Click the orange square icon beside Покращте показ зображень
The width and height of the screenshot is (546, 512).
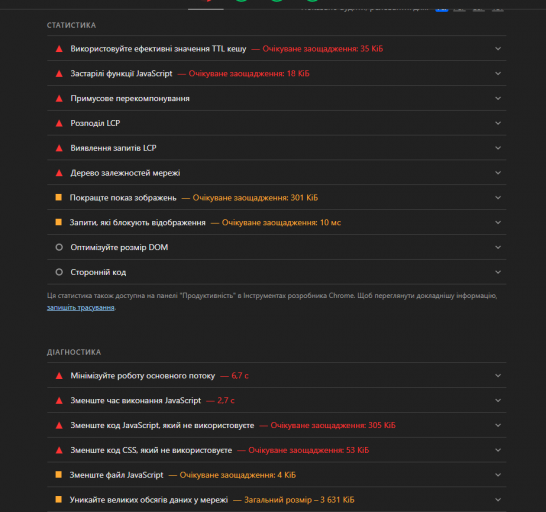pos(58,197)
